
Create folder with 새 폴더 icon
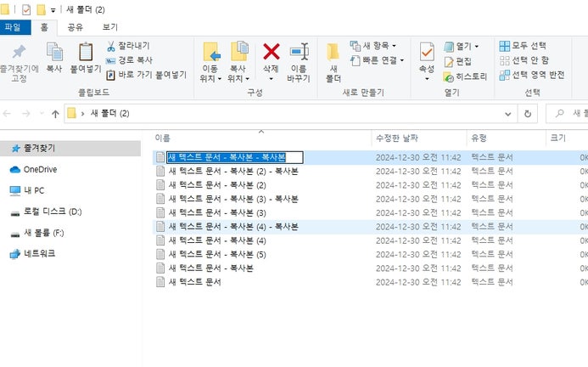click(333, 53)
